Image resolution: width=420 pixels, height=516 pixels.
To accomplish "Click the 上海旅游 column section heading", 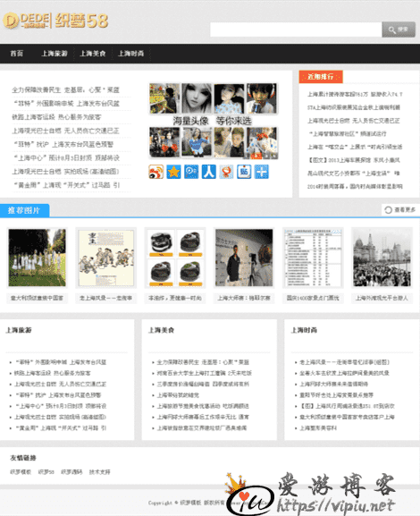I will (x=19, y=330).
